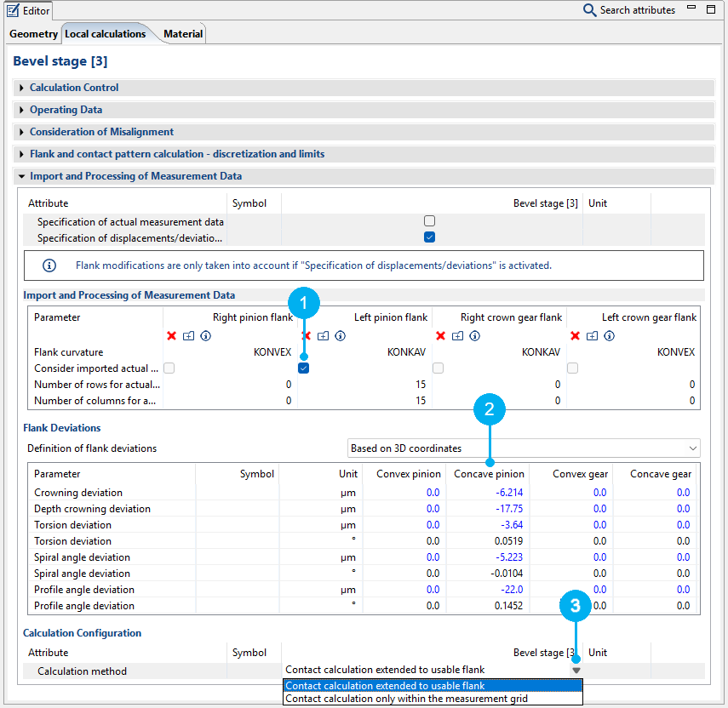Check Consider imported actual for Right crown gear flank
The image size is (728, 708).
(438, 368)
